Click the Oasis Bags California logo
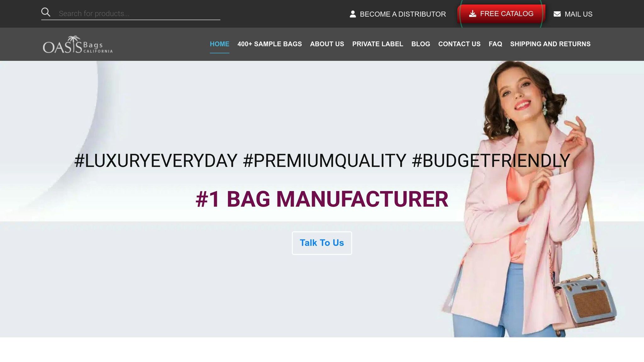 (78, 44)
